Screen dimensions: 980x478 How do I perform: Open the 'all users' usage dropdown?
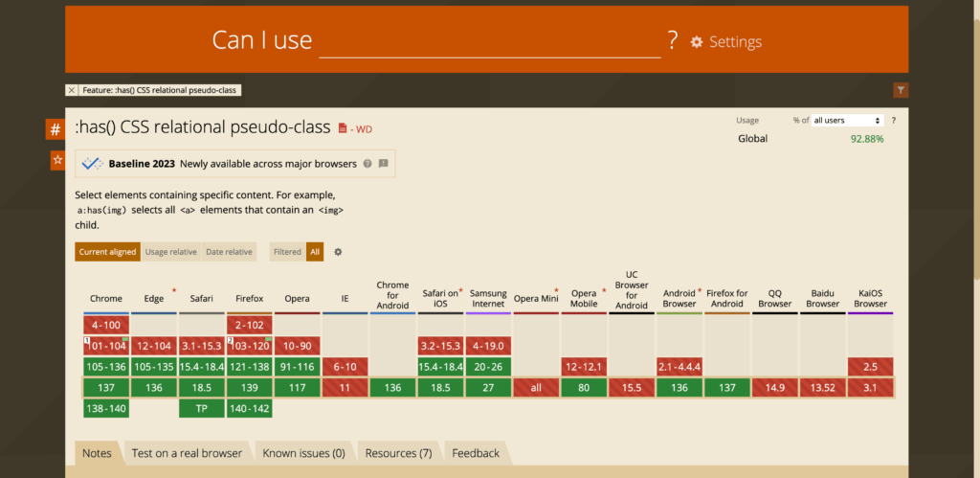click(847, 120)
